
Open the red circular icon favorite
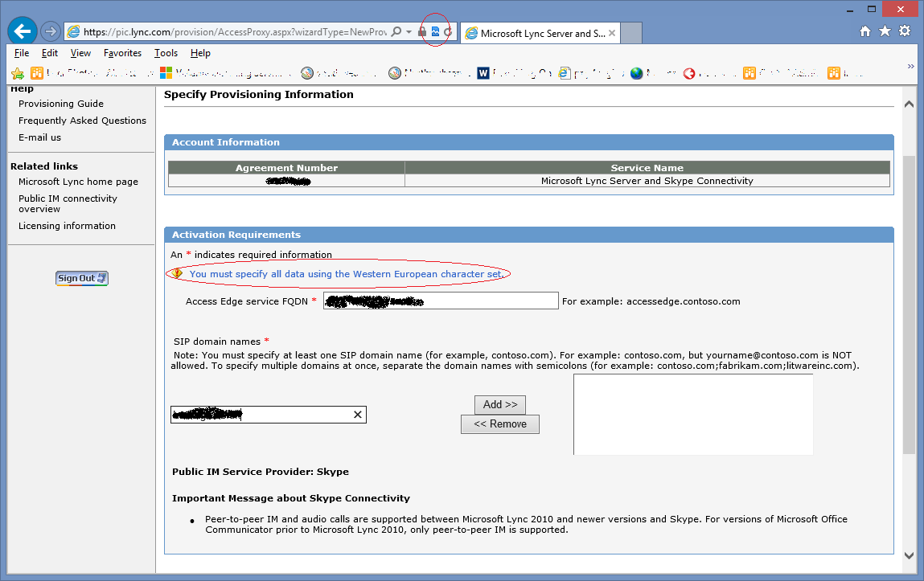689,74
